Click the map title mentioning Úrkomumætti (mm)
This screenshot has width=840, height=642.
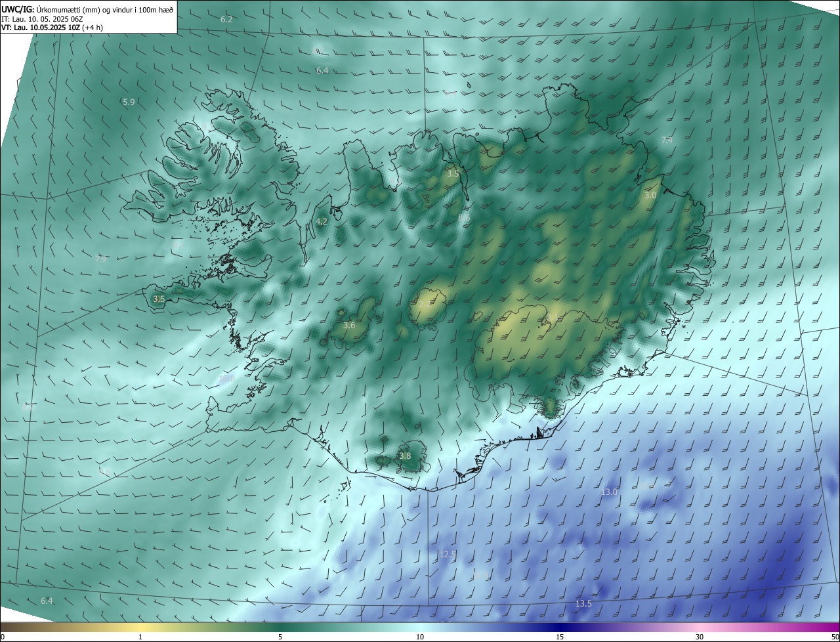point(88,9)
